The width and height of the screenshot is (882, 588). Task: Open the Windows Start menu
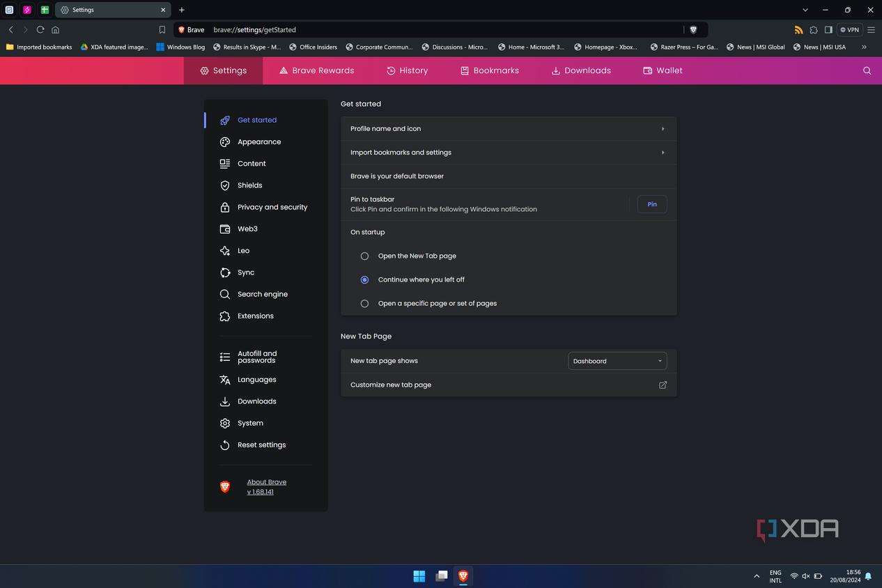[419, 576]
